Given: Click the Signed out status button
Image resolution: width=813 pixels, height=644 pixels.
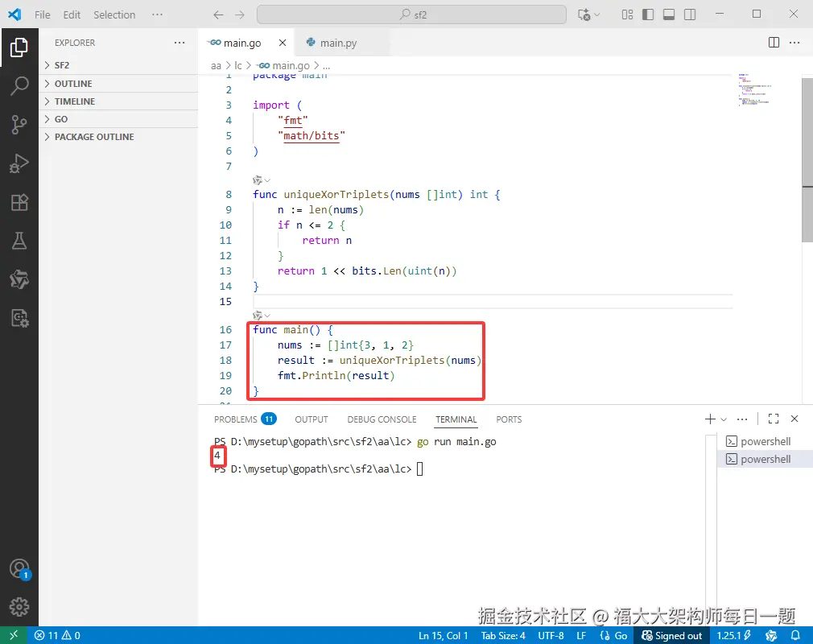Looking at the screenshot, I should (671, 635).
